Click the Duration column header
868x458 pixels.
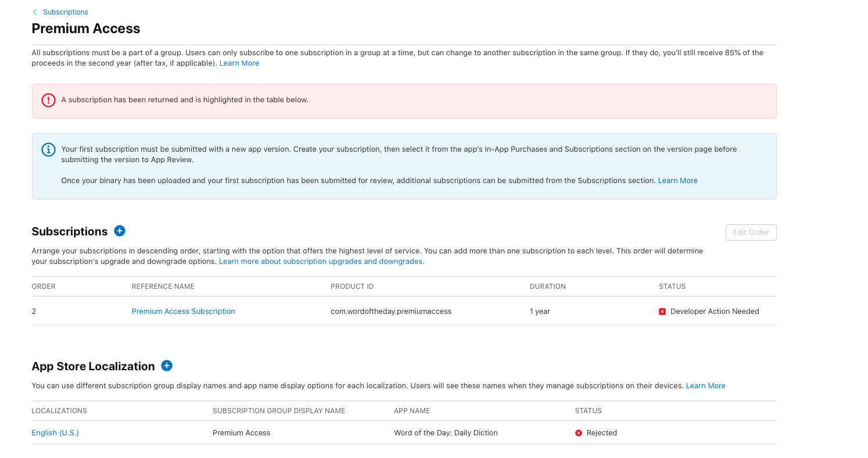(x=547, y=287)
